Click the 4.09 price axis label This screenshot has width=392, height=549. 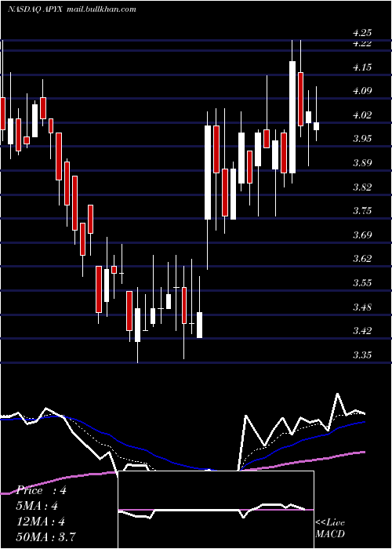pos(362,91)
